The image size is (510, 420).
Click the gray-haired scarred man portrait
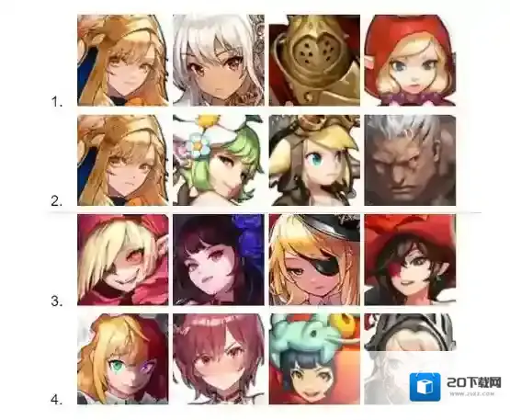[x=410, y=160]
